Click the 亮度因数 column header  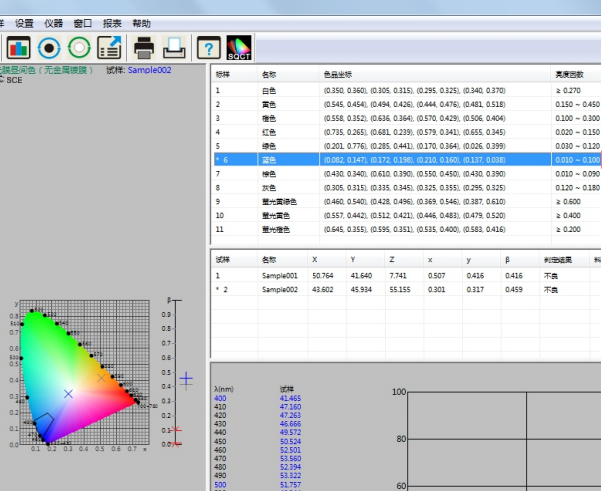(570, 75)
